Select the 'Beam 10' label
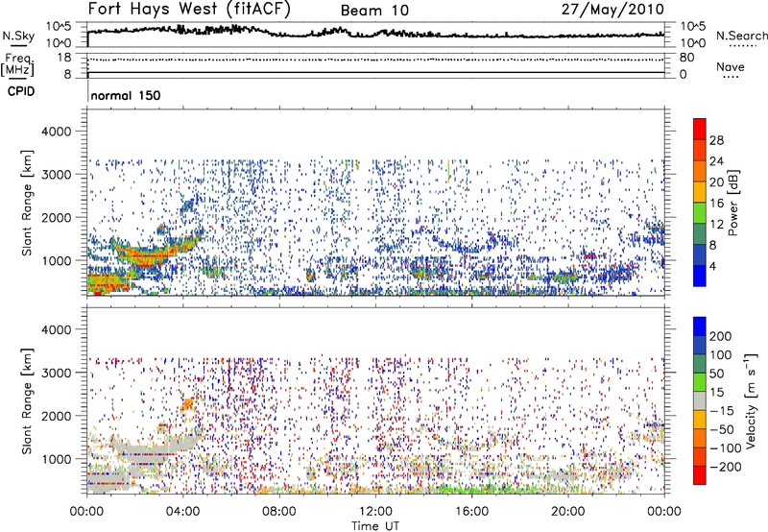 point(374,11)
